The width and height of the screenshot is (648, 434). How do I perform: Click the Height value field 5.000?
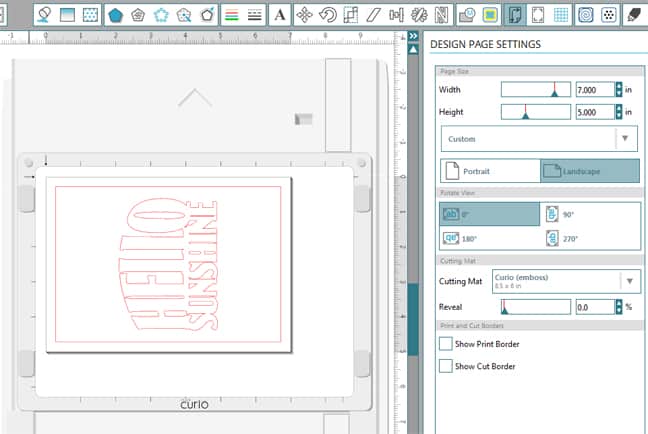pyautogui.click(x=595, y=112)
